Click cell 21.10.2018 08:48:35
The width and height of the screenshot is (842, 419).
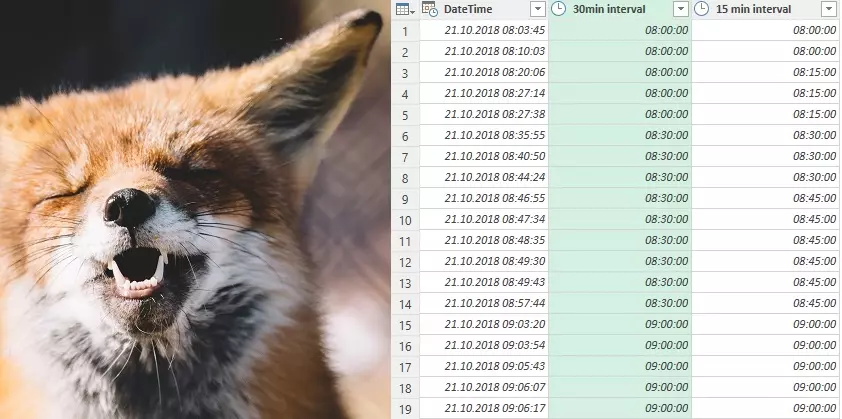tap(484, 240)
